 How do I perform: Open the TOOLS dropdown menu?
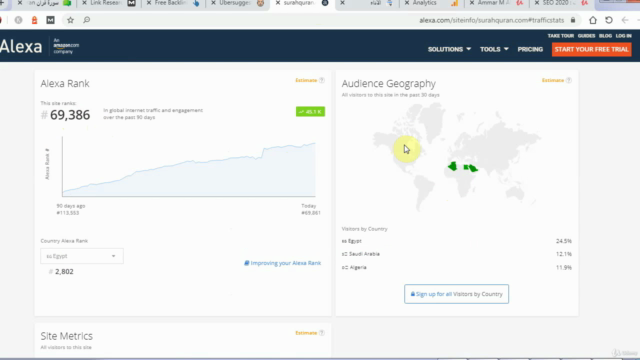[494, 49]
